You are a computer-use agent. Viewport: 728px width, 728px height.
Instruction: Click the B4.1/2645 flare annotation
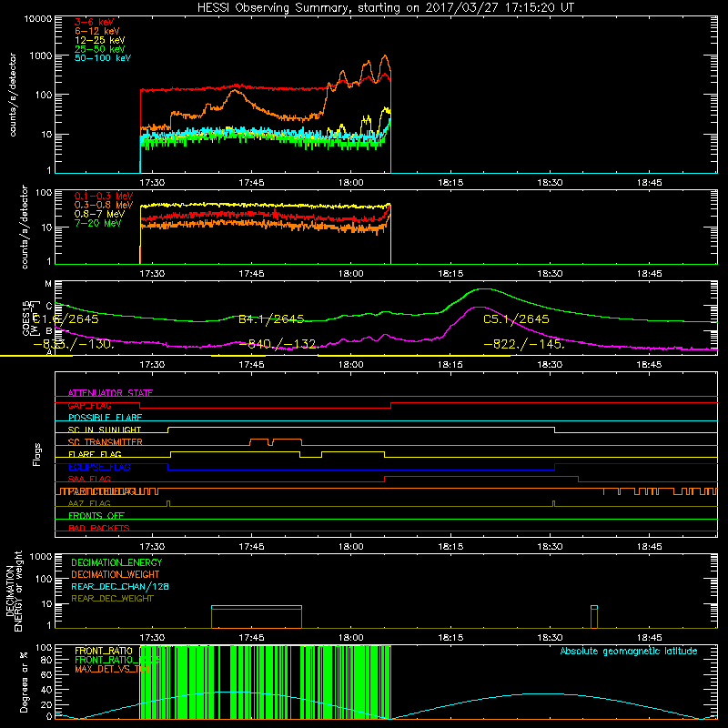point(271,319)
